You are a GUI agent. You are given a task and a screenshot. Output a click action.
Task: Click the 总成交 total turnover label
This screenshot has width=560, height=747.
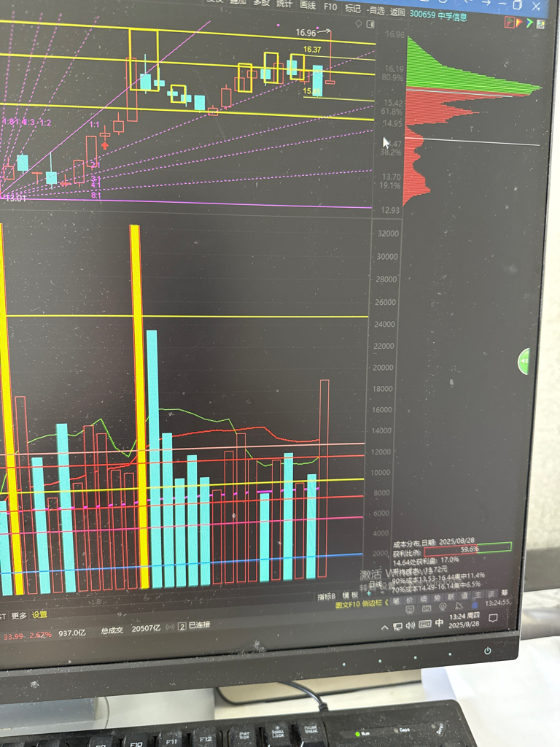pyautogui.click(x=112, y=630)
